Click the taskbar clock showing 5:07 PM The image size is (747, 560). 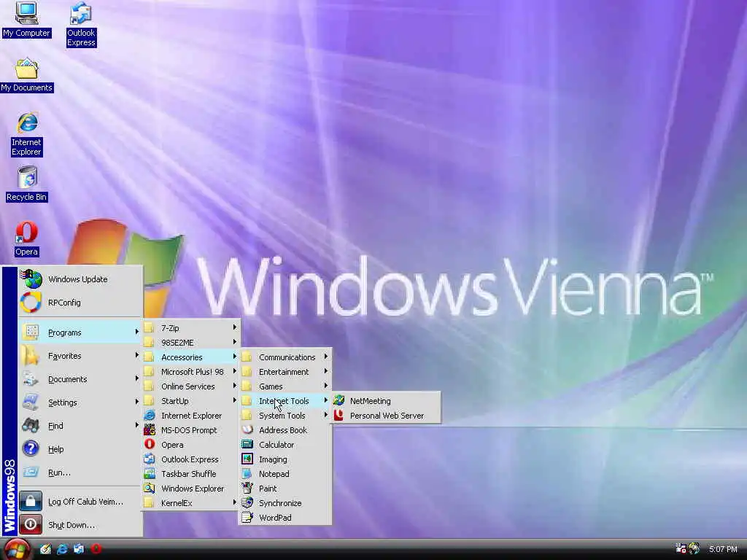723,549
